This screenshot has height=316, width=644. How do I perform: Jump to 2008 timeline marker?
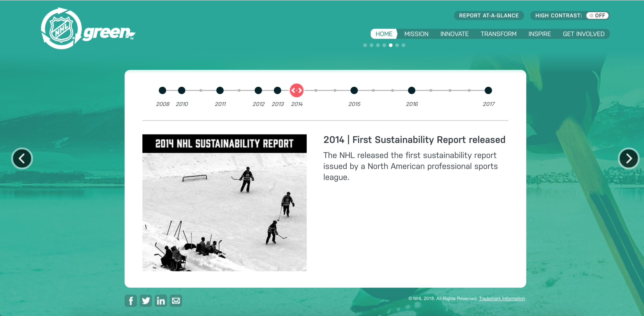pos(162,90)
